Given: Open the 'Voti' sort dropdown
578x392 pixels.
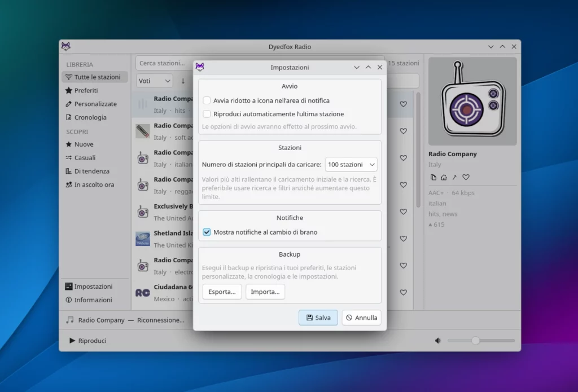Looking at the screenshot, I should 155,81.
